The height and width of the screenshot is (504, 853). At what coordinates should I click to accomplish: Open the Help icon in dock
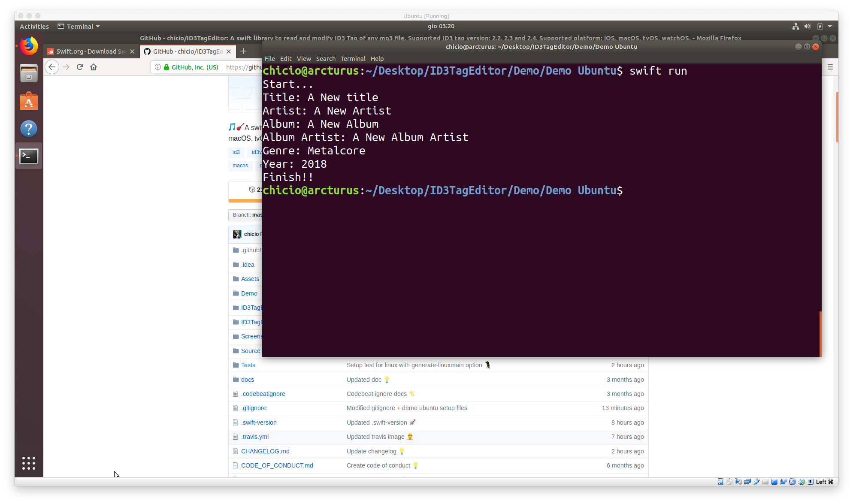click(x=29, y=129)
